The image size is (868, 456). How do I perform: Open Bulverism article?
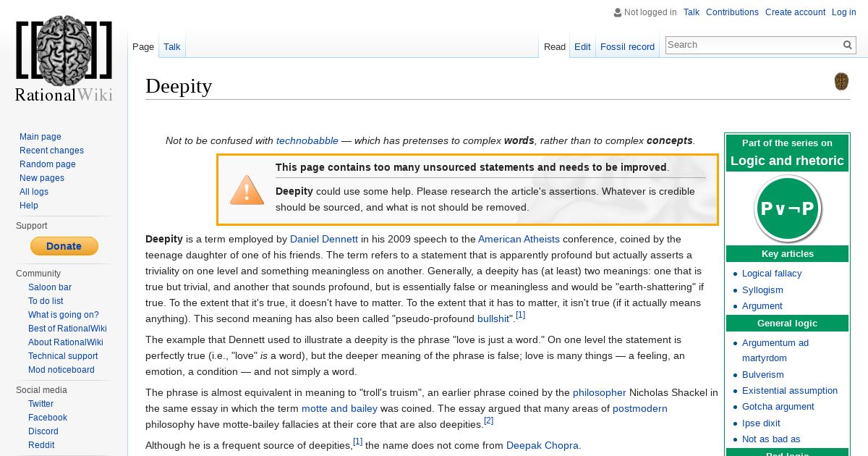[x=763, y=374]
